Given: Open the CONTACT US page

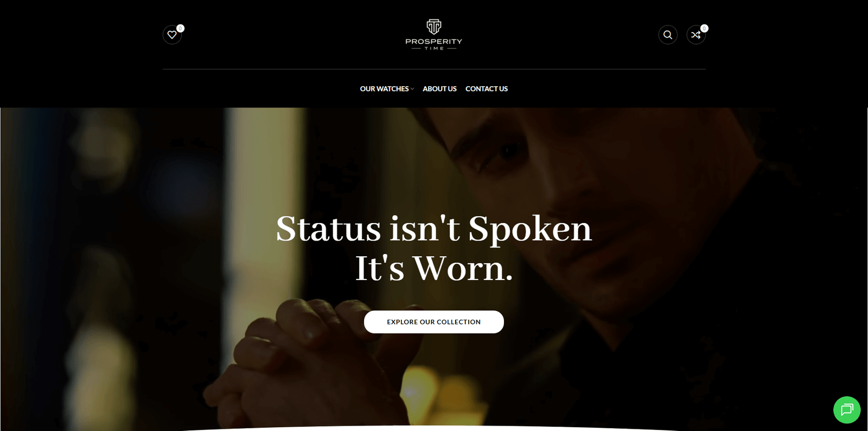Looking at the screenshot, I should (487, 88).
